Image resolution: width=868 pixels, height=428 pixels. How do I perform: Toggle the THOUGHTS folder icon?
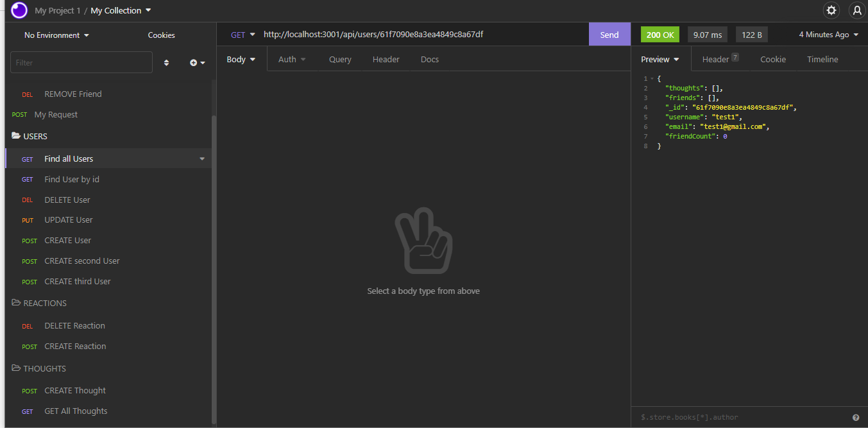coord(16,368)
